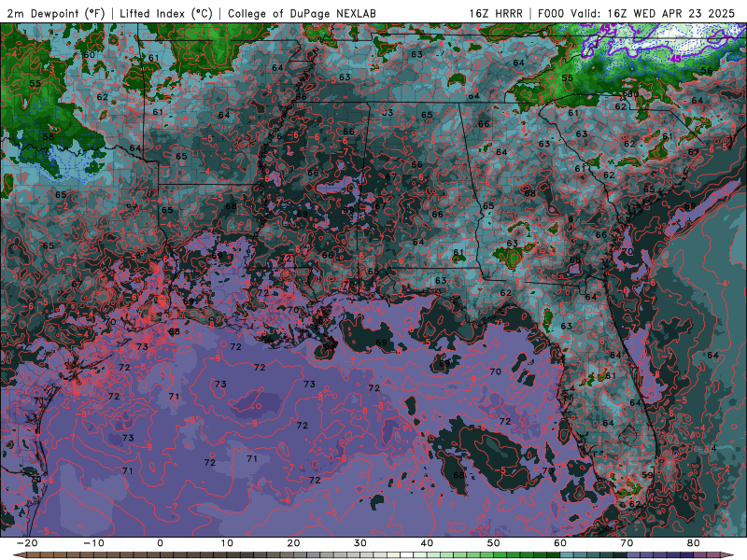Click 'College of DuPage NEXLAB' header text
Image resolution: width=747 pixels, height=560 pixels.
[x=302, y=14]
